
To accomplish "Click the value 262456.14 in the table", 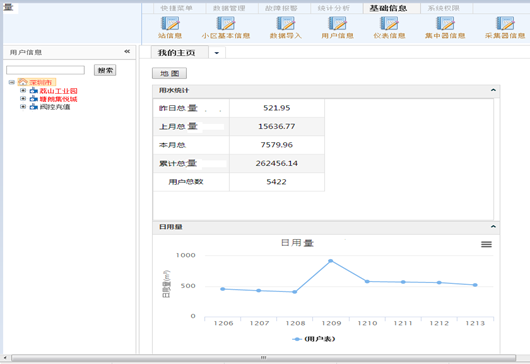I will 276,163.
